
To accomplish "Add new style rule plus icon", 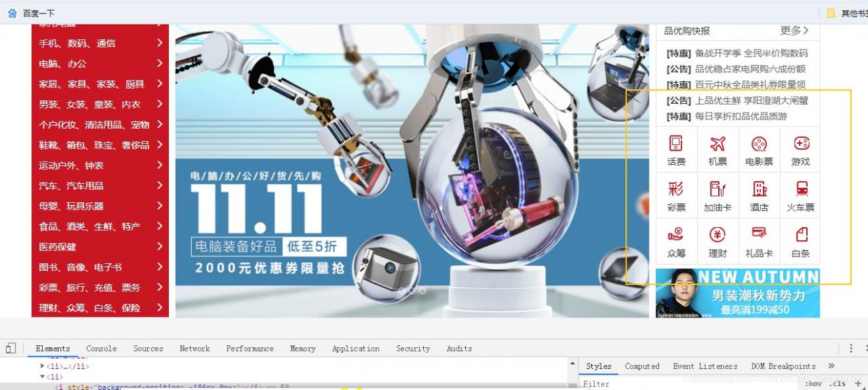I will (857, 383).
